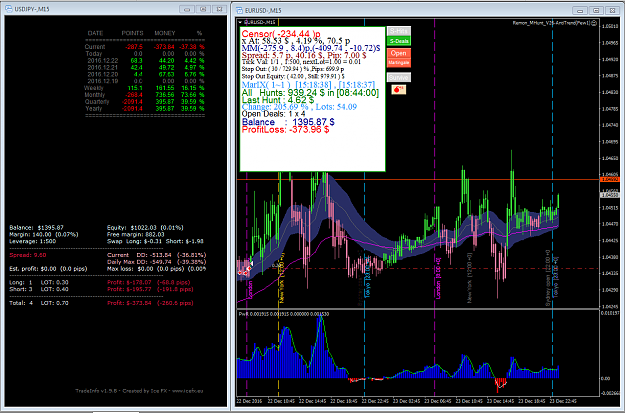
Task: Click the expert advisor status icon top-right of EURUSD chart
Action: point(594,23)
